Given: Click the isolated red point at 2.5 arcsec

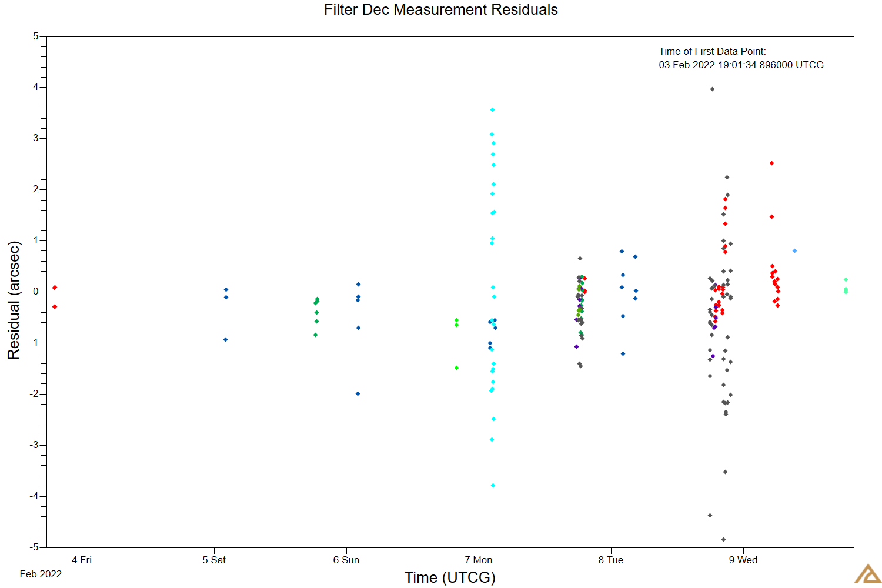Looking at the screenshot, I should pos(771,163).
